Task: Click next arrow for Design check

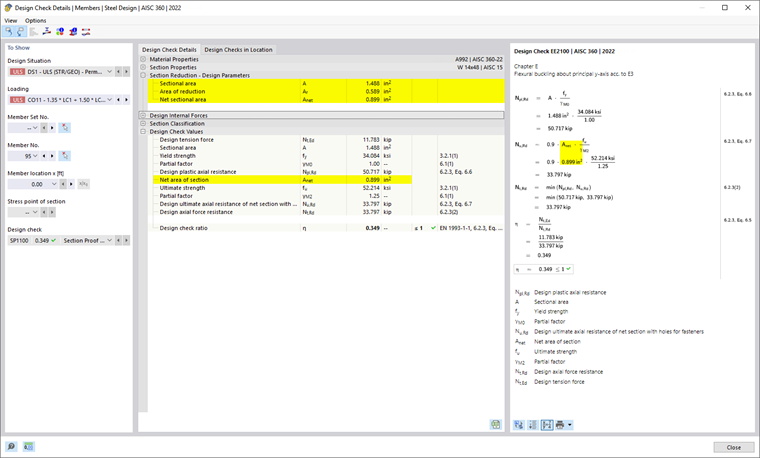Action: [x=126, y=240]
